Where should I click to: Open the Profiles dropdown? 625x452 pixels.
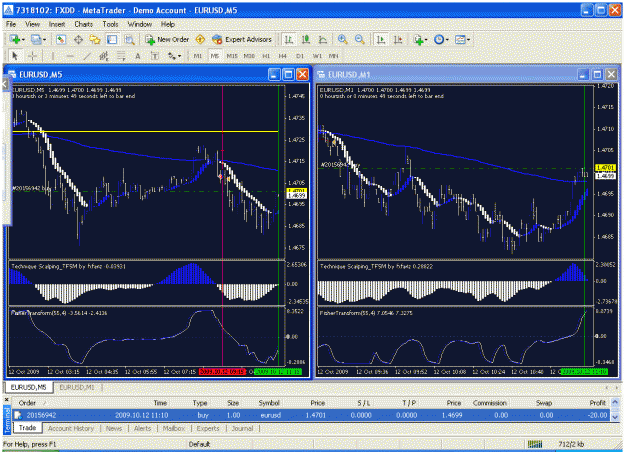tap(39, 39)
